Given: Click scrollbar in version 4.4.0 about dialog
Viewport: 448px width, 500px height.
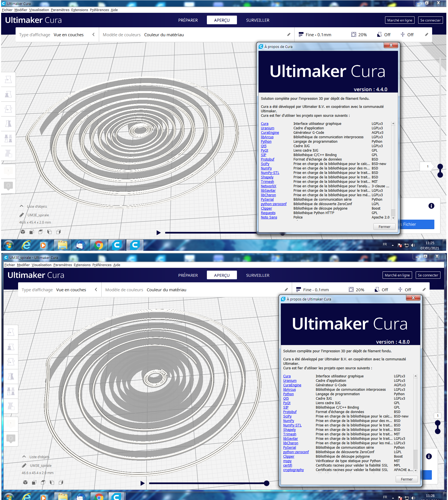Looking at the screenshot, I should pos(393,170).
